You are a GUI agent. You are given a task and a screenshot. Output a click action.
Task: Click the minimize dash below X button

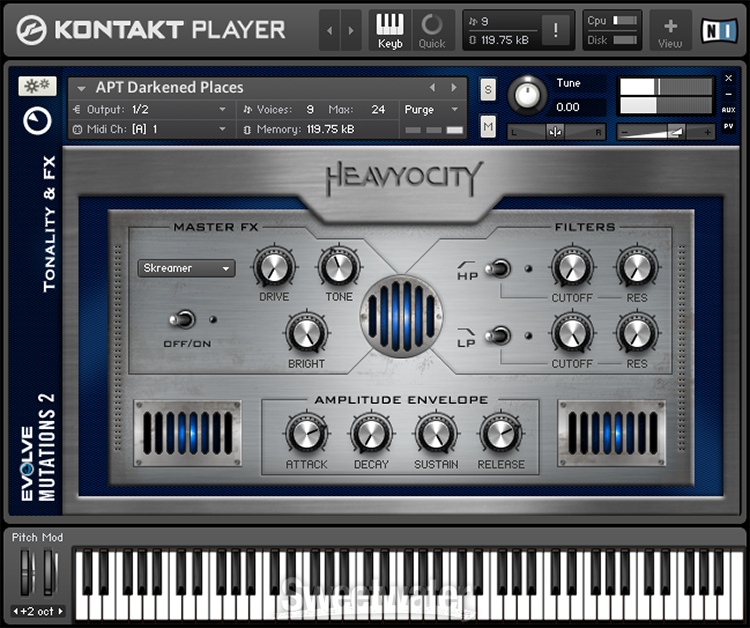pyautogui.click(x=728, y=94)
